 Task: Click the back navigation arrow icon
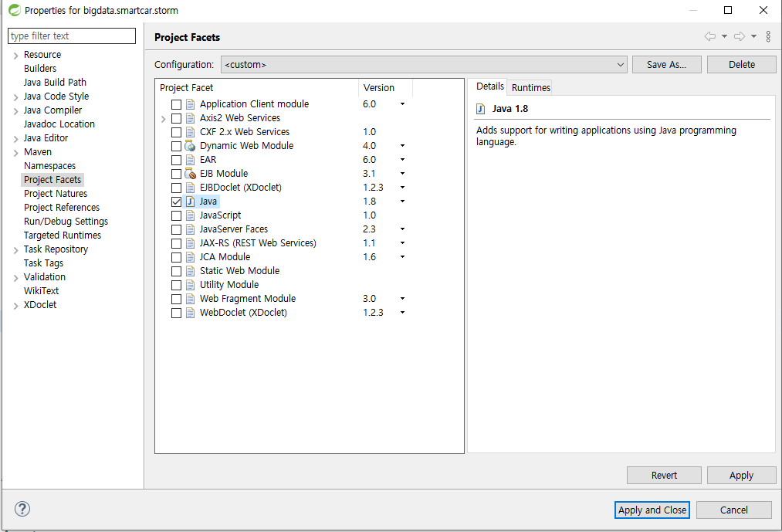coord(710,36)
